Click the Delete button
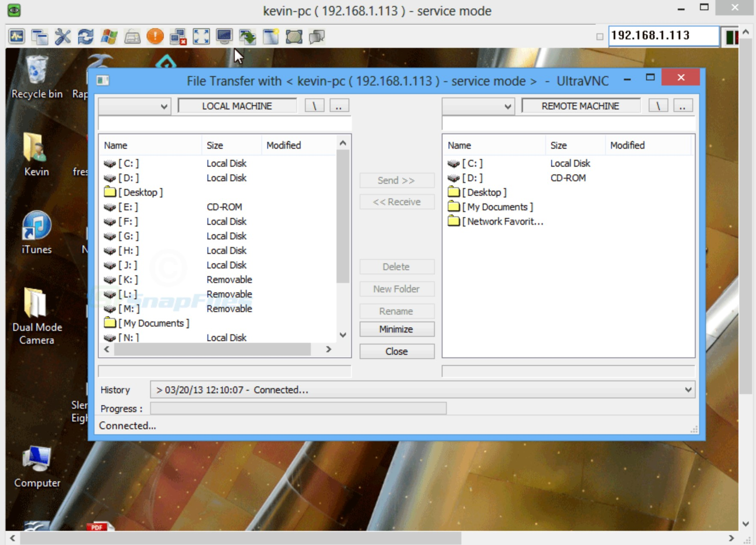This screenshot has height=545, width=756. pos(397,267)
